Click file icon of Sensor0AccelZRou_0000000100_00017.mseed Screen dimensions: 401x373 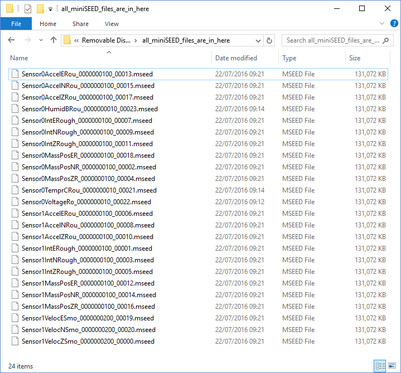15,97
